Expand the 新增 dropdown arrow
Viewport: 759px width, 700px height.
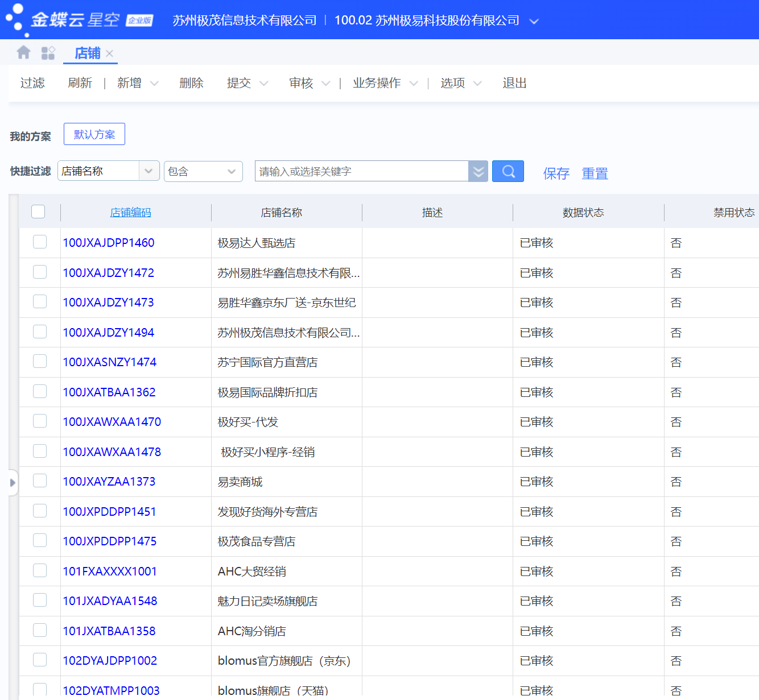[154, 84]
